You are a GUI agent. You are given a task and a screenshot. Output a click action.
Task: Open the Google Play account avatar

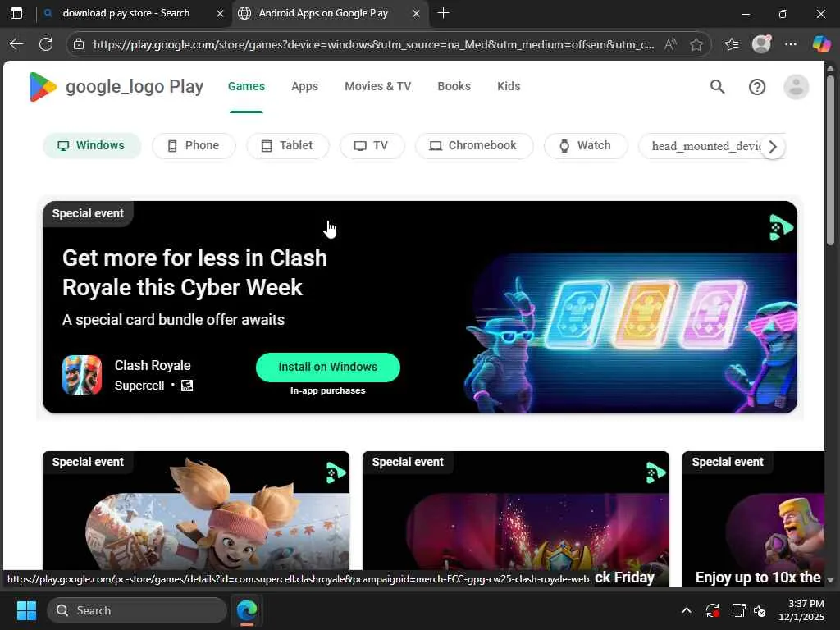point(796,87)
